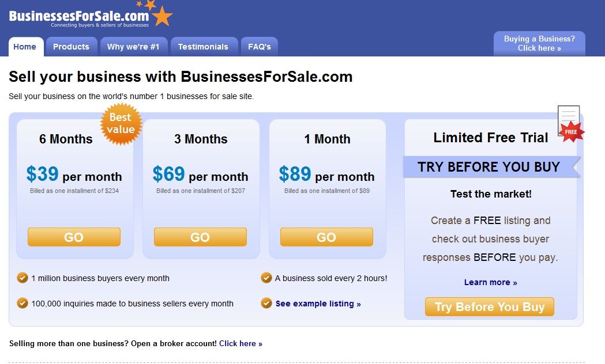Open the FAQ's tab
Viewport: 605px width, 364px height.
(260, 47)
